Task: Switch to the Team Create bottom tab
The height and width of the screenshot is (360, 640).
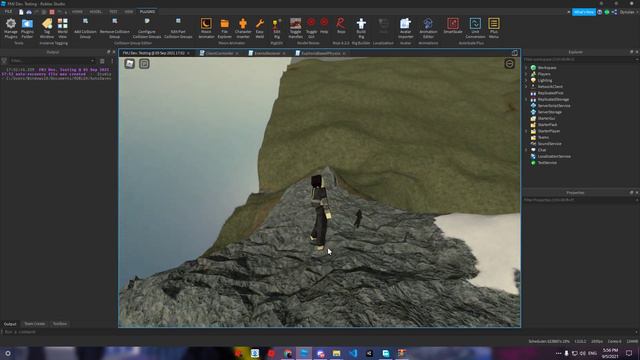Action: click(35, 324)
